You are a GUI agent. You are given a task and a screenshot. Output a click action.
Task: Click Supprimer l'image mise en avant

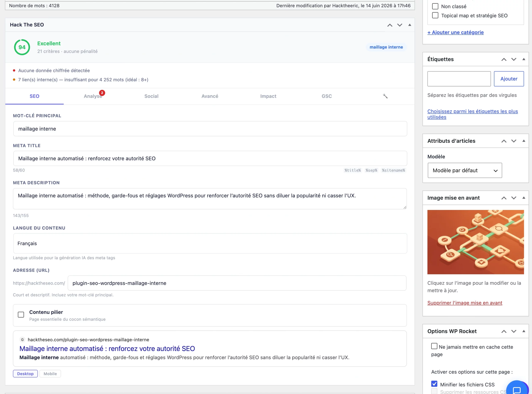[465, 303]
